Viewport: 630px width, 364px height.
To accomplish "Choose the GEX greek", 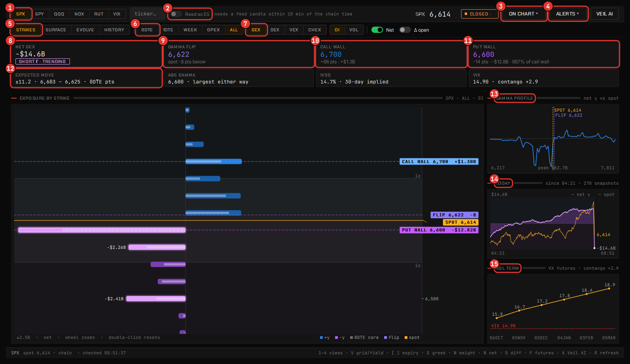I will click(256, 30).
